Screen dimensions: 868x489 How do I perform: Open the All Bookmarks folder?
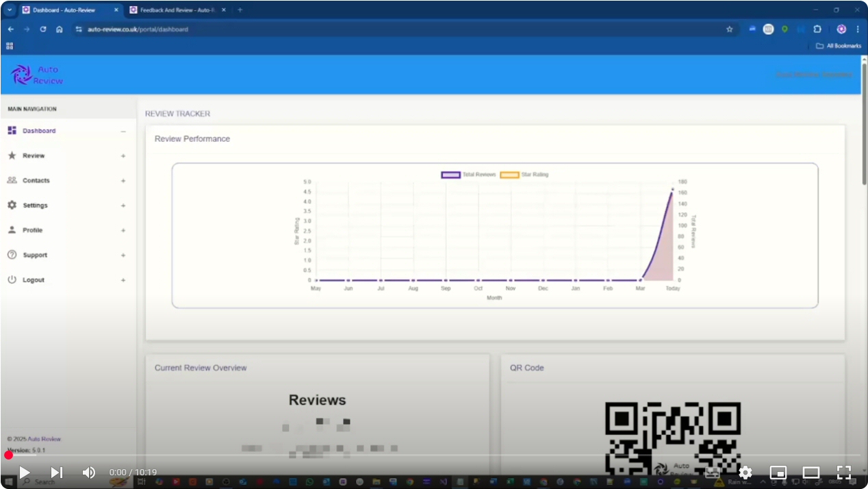(839, 46)
